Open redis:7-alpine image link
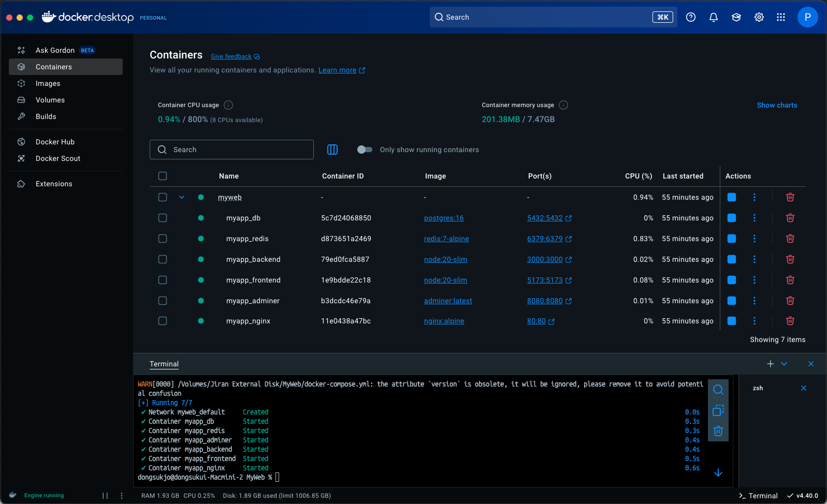Viewport: 827px width, 504px height. [x=446, y=239]
